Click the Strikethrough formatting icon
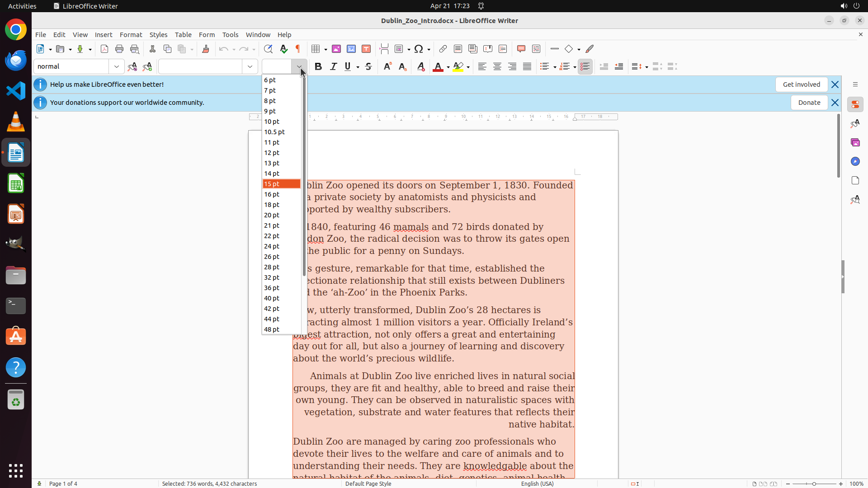Image resolution: width=868 pixels, height=488 pixels. pyautogui.click(x=368, y=66)
